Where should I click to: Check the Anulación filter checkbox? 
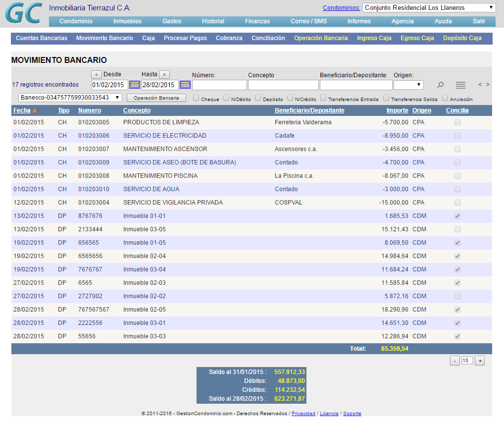coord(445,98)
